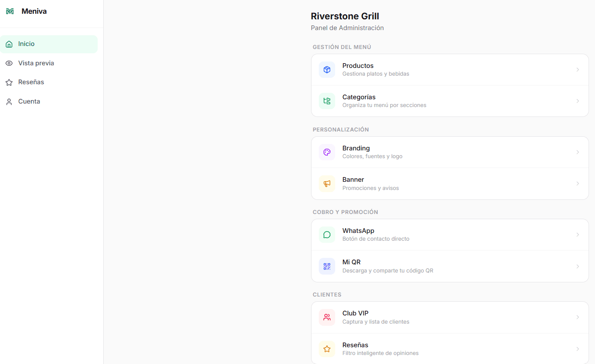Go to Reseñas in the sidebar
Screen dimensions: 595x364
pos(49,82)
